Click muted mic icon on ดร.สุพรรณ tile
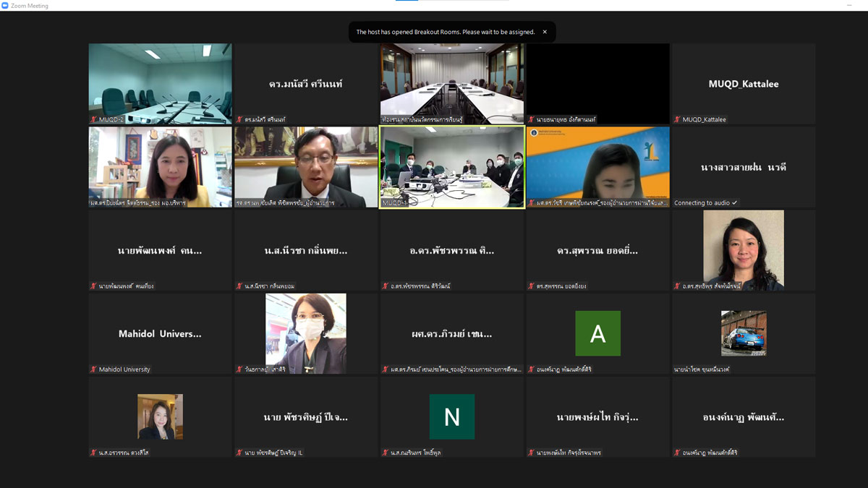The height and width of the screenshot is (488, 868). 531,286
